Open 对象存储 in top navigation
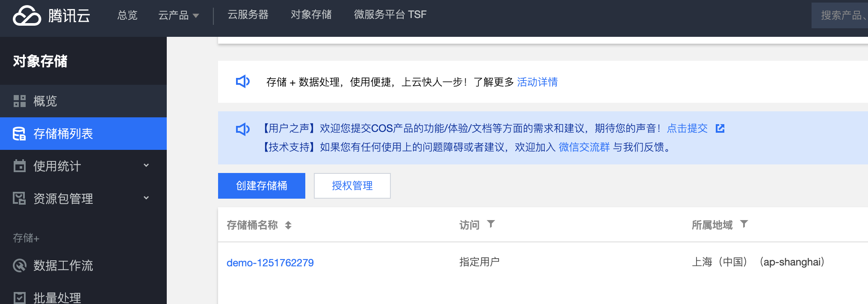This screenshot has width=868, height=304. click(311, 15)
